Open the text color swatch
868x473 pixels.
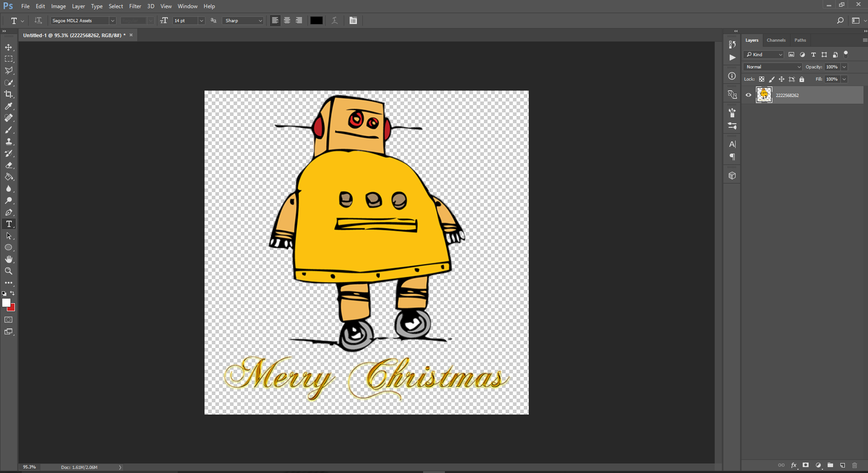(316, 20)
